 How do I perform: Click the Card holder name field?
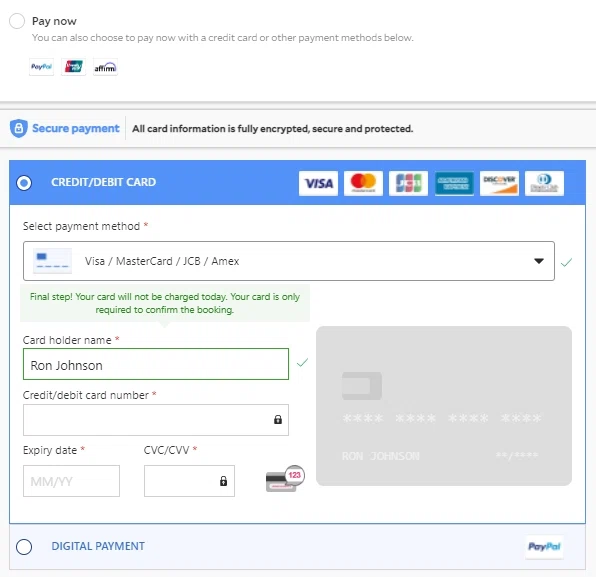click(x=156, y=364)
